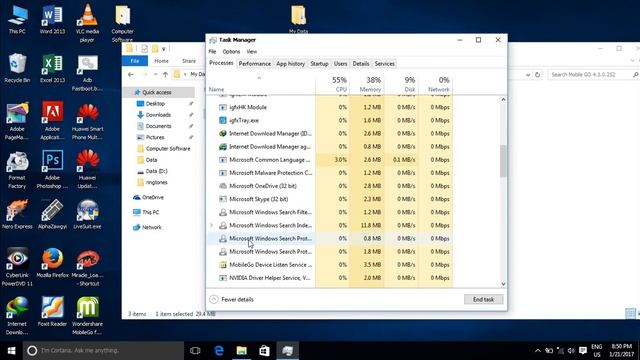This screenshot has height=360, width=640.
Task: Show hidden system tray icons
Action: coord(538,351)
